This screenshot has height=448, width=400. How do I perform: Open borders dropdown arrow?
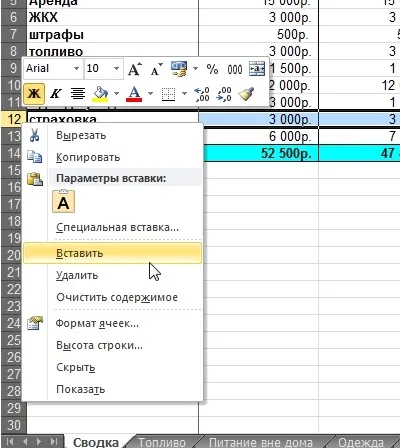184,93
